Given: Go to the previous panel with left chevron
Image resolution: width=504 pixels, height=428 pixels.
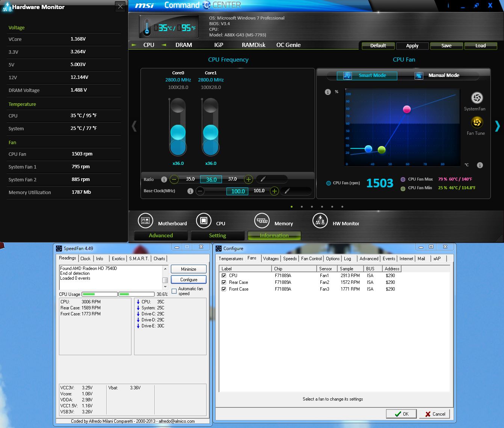Looking at the screenshot, I should pos(134,126).
